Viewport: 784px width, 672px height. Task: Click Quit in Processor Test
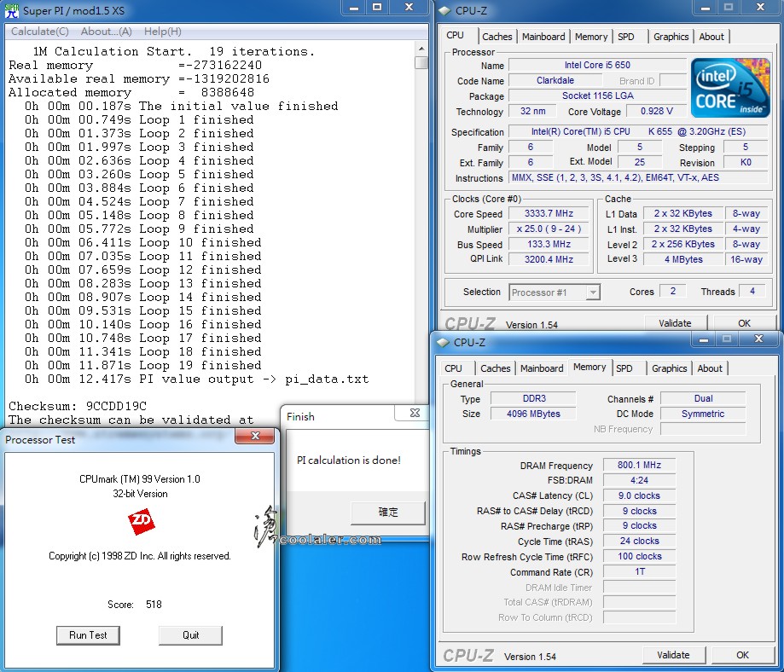coord(190,635)
